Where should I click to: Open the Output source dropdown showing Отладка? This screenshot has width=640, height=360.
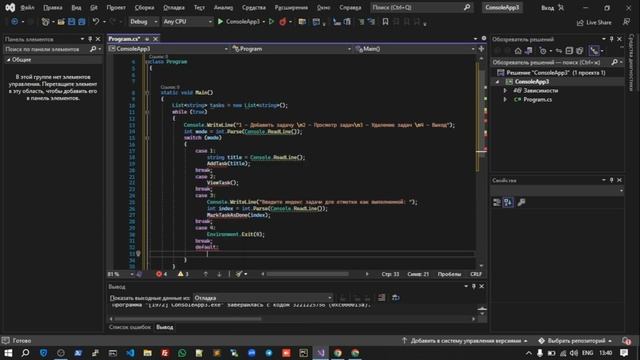(263, 298)
